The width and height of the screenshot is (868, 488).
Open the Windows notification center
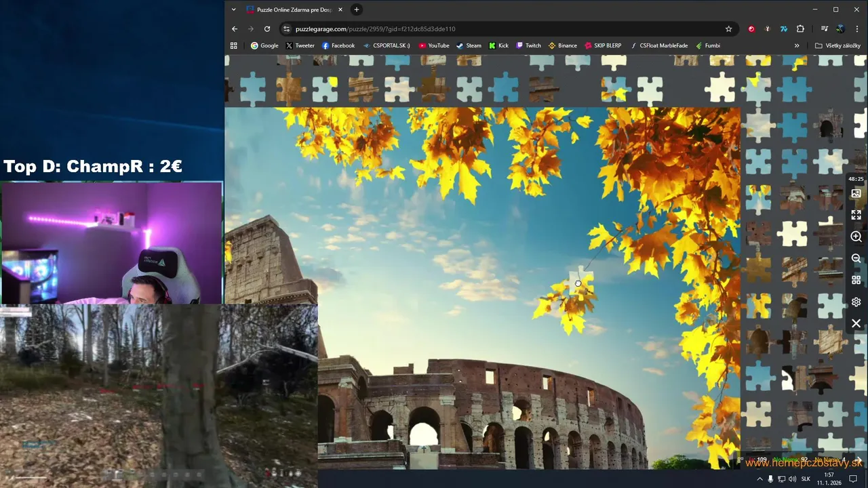point(854,479)
